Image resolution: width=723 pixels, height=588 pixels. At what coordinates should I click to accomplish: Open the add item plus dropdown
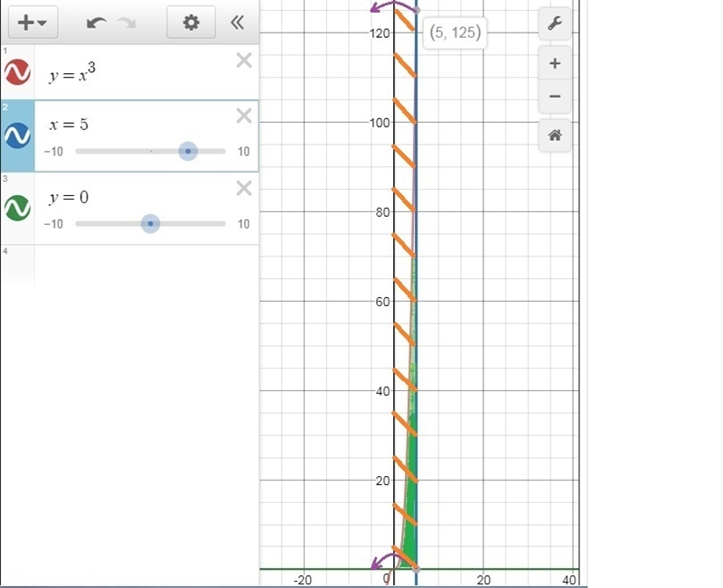(x=32, y=22)
